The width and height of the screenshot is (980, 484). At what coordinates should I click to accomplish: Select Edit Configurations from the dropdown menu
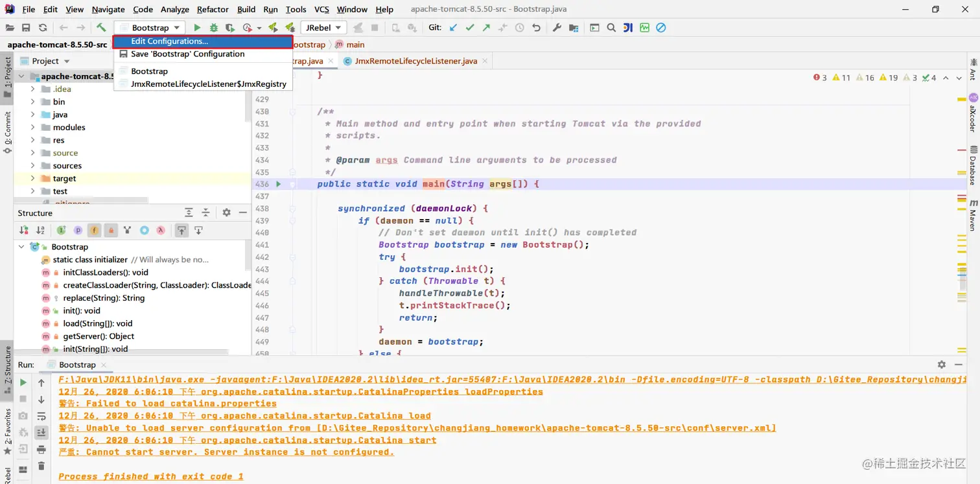pos(203,41)
